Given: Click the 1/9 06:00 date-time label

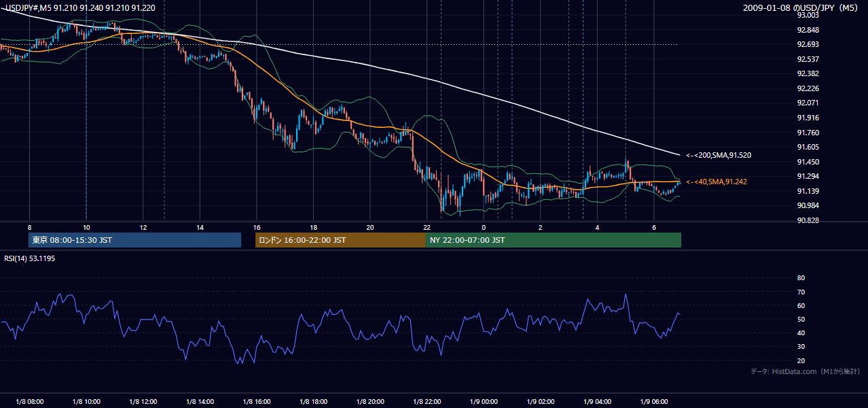Looking at the screenshot, I should pos(653,402).
